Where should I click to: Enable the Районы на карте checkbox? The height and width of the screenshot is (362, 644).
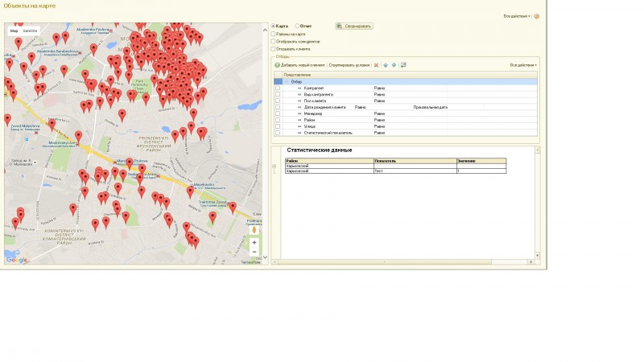point(273,34)
